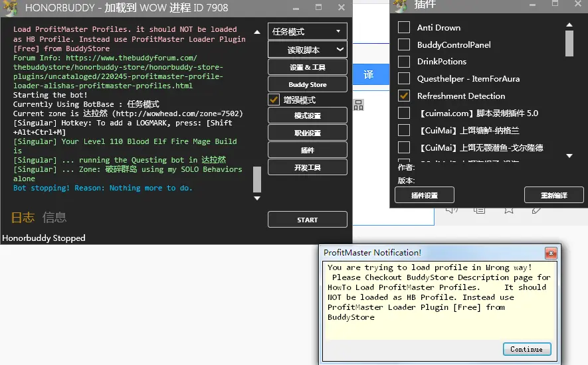This screenshot has height=365, width=588.
Task: Minimize the plugin window
Action: (x=532, y=5)
